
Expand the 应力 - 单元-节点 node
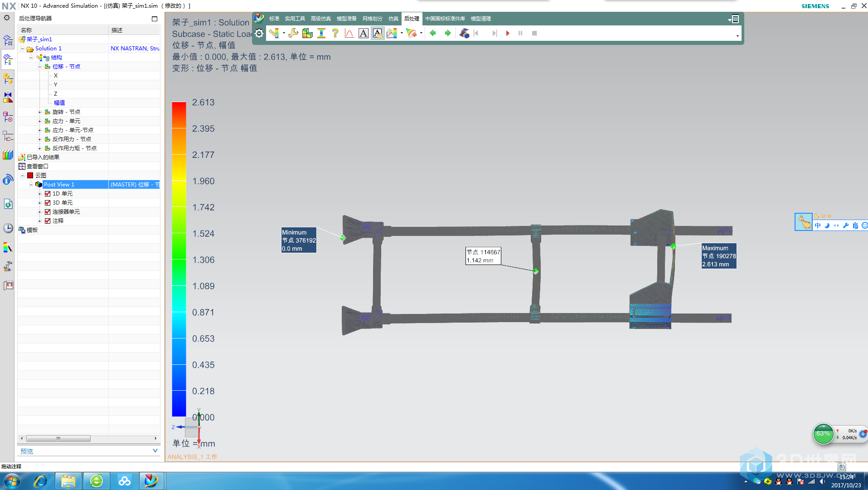pos(39,130)
